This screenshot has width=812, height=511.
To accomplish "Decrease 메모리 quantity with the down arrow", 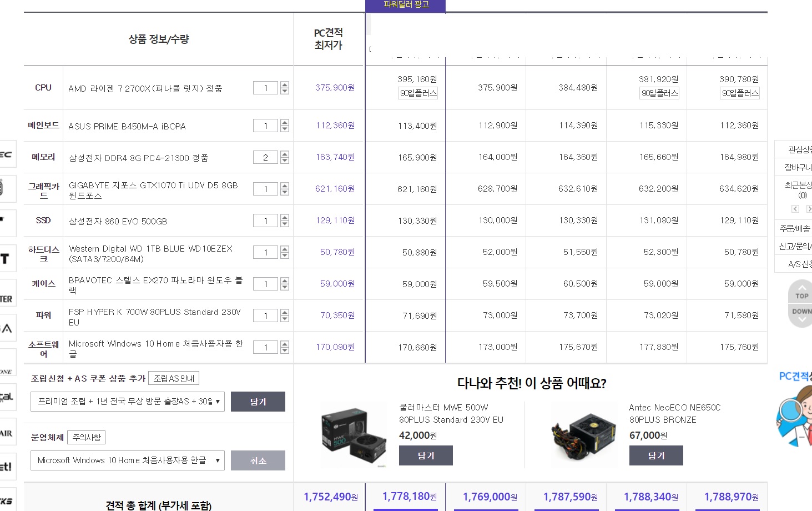I will click(285, 161).
